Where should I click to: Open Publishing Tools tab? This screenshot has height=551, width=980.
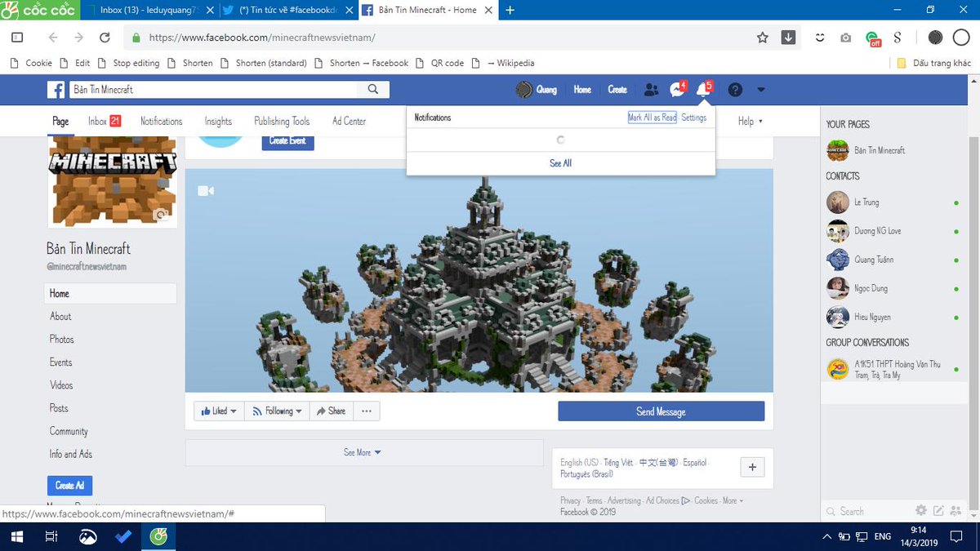point(282,121)
